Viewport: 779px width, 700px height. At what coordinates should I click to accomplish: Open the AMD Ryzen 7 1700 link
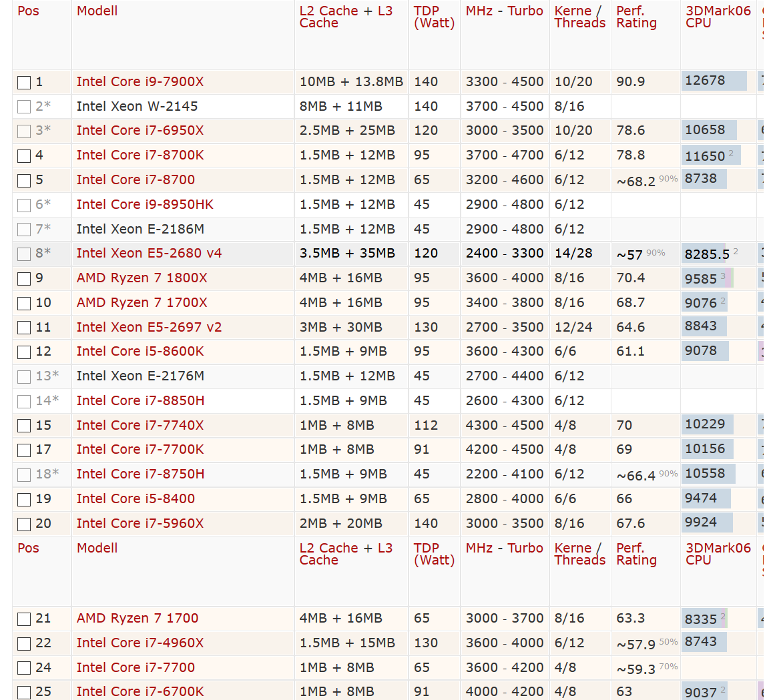point(138,618)
